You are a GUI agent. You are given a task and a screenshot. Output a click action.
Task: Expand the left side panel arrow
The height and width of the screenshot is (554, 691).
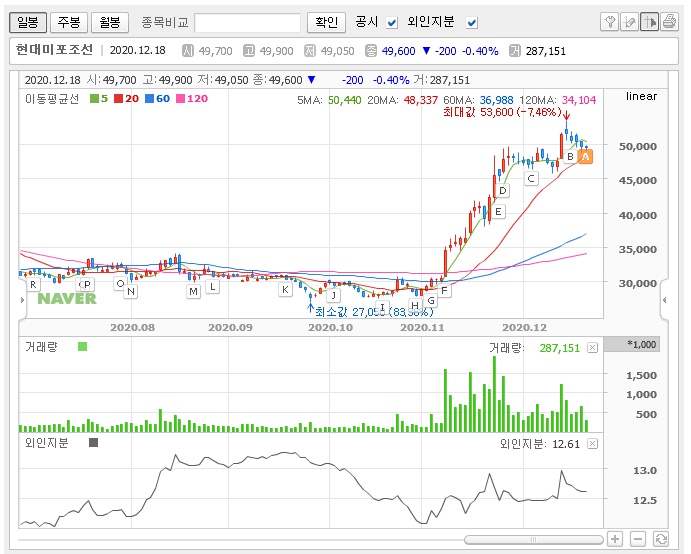point(22,300)
